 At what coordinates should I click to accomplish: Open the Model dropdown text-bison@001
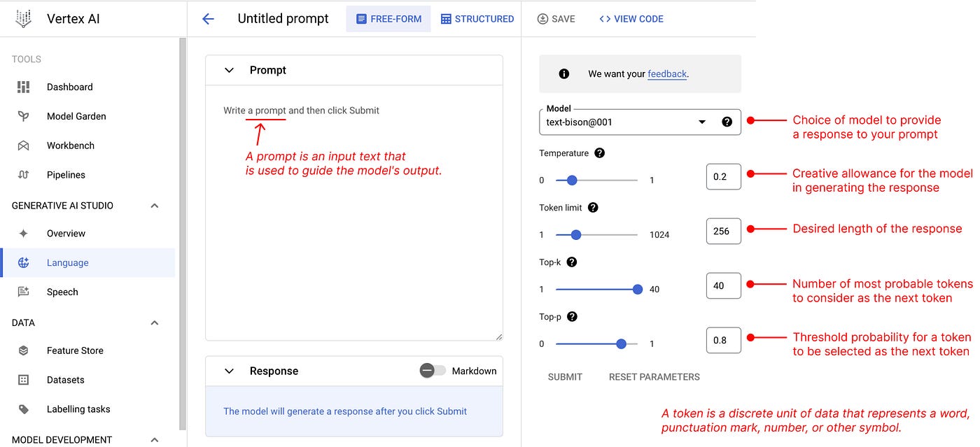coord(702,122)
